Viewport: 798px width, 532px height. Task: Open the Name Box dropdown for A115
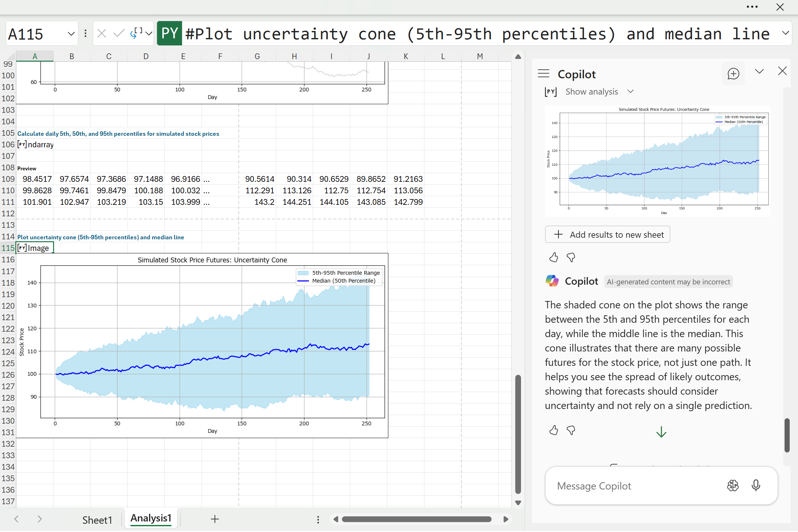(x=71, y=34)
